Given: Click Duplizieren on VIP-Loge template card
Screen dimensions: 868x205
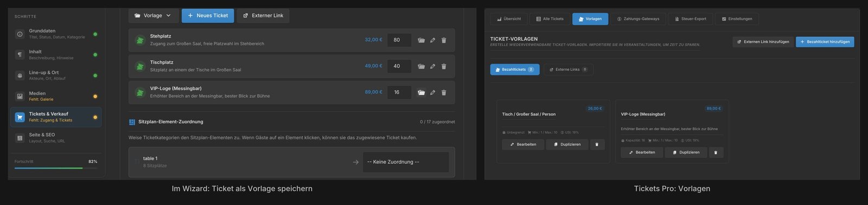Looking at the screenshot, I should pos(686,152).
